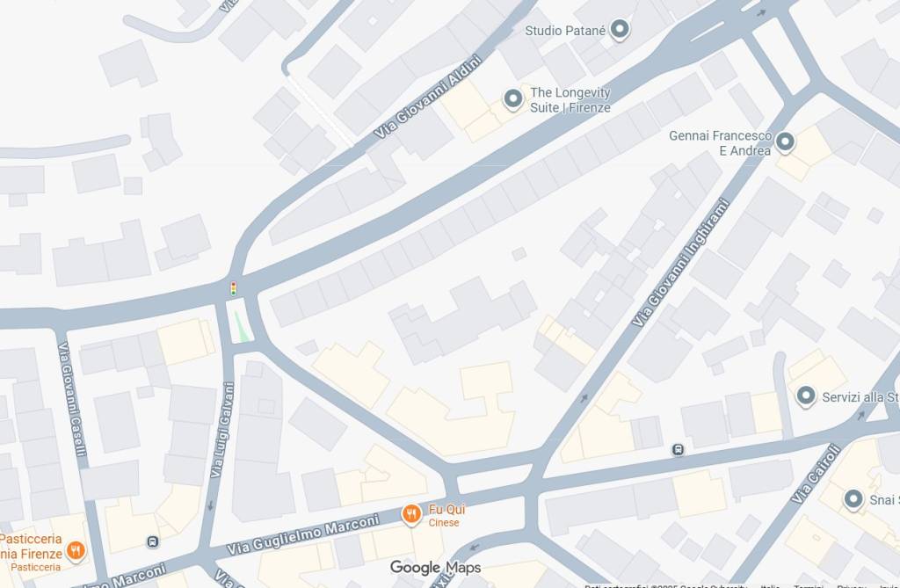Click the Via Guglielmo Marconi street label
This screenshot has width=900, height=588.
(x=302, y=534)
